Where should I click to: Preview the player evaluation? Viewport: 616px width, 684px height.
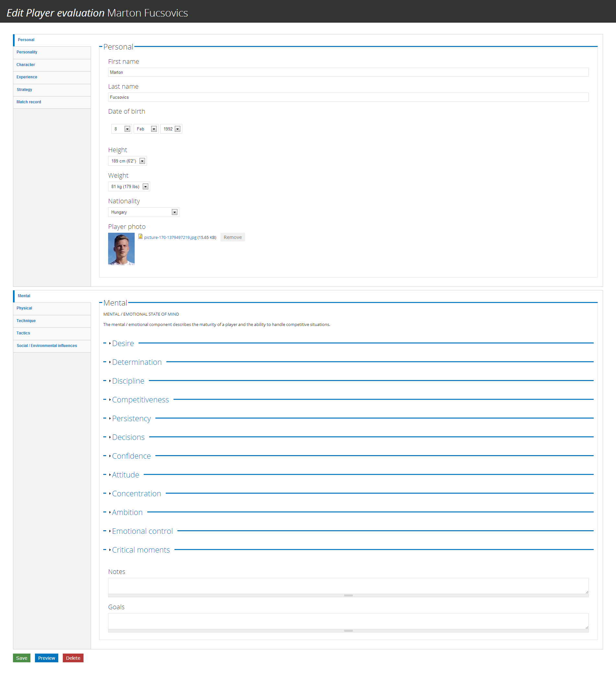pos(46,658)
